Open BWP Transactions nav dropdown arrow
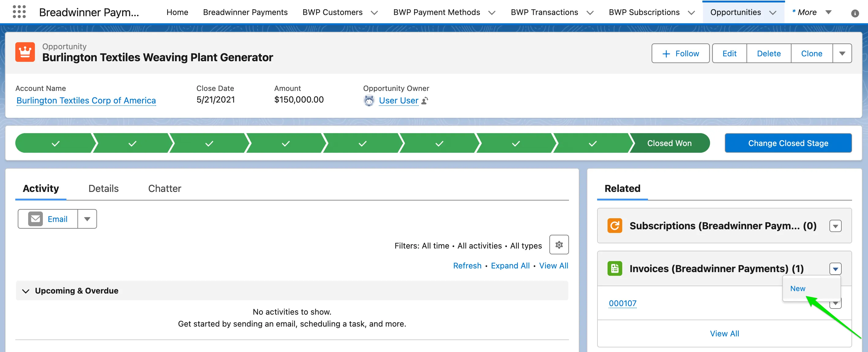 point(590,13)
